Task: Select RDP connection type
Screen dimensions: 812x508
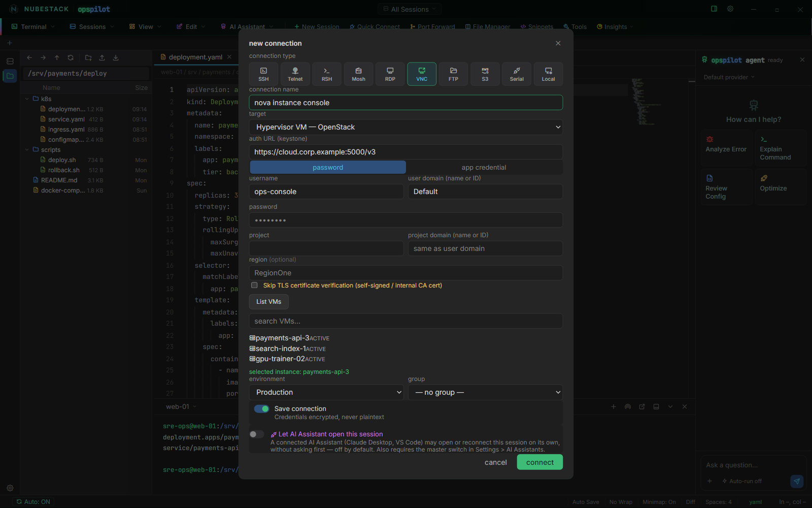Action: (390, 74)
